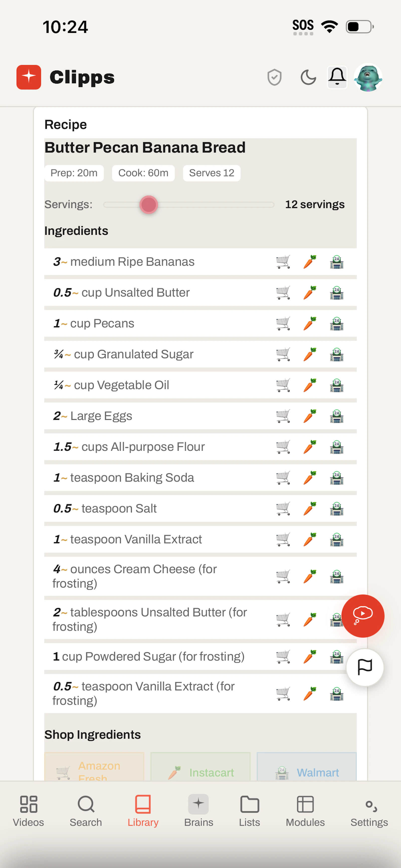Tap the Instacart carrot icon for Pecans

coord(310,324)
